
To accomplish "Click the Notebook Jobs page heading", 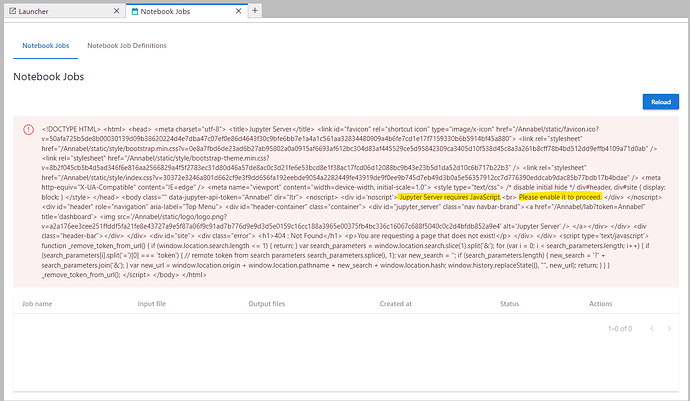I will point(49,77).
